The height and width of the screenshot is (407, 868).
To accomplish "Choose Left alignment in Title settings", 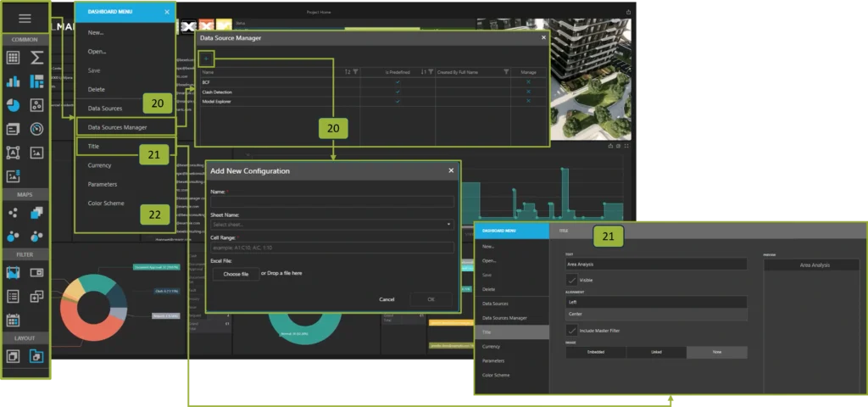I will tap(657, 303).
